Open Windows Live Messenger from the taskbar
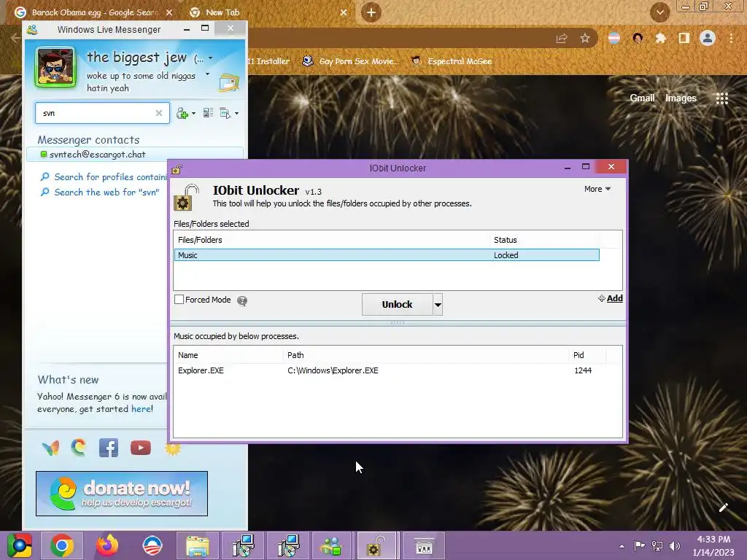 (332, 545)
